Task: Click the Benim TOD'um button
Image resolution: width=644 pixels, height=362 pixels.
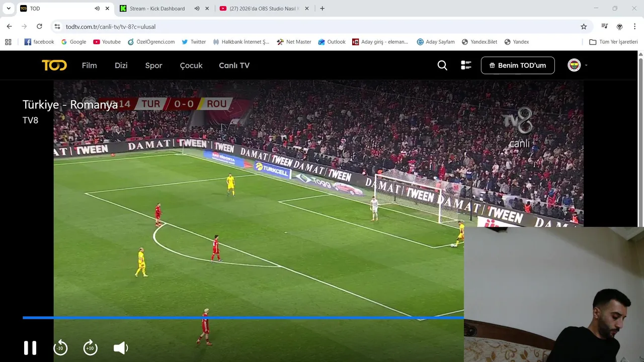Action: pyautogui.click(x=518, y=65)
